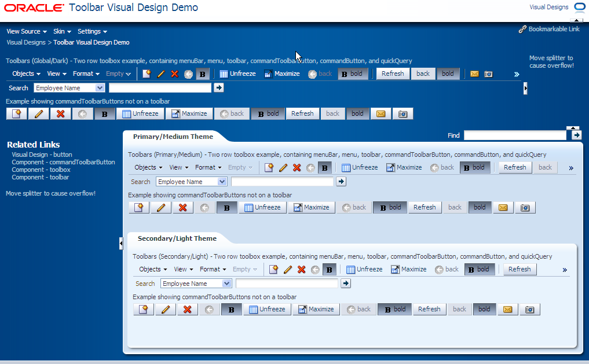Screen dimensions: 589x364
Task: Click the Visual Designs breadcrumb link
Action: click(26, 42)
